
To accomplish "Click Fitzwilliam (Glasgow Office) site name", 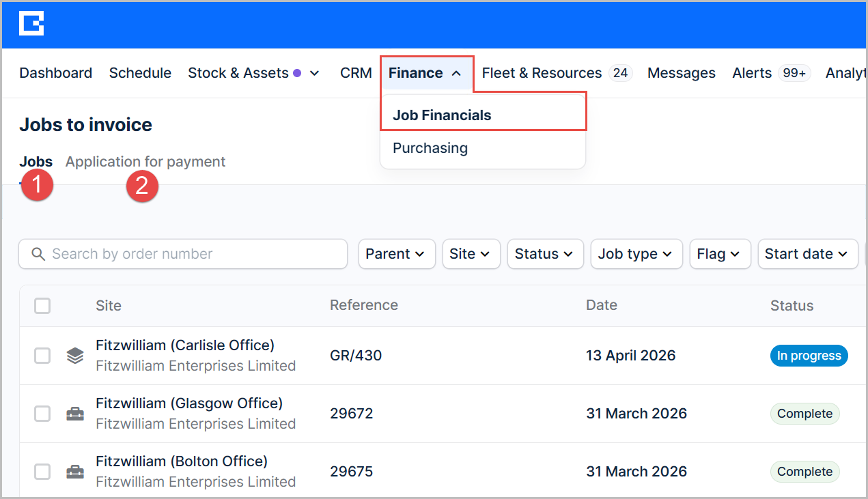I will [x=189, y=403].
